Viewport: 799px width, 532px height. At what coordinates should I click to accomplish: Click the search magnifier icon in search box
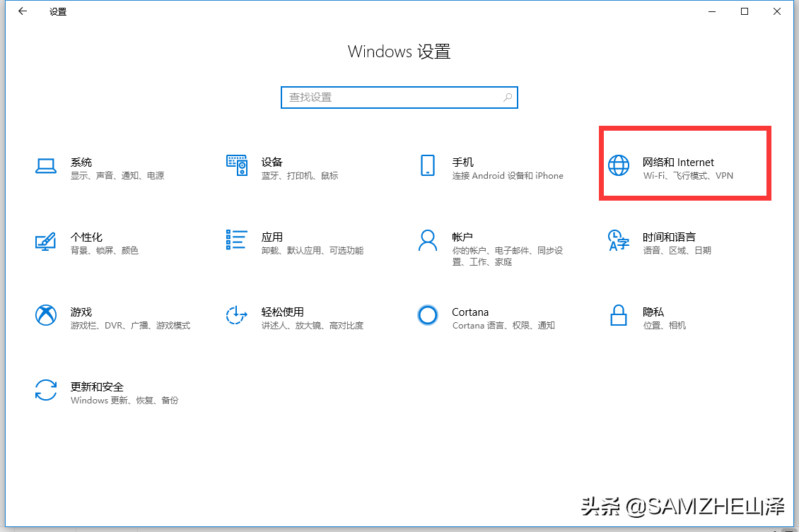tap(508, 97)
